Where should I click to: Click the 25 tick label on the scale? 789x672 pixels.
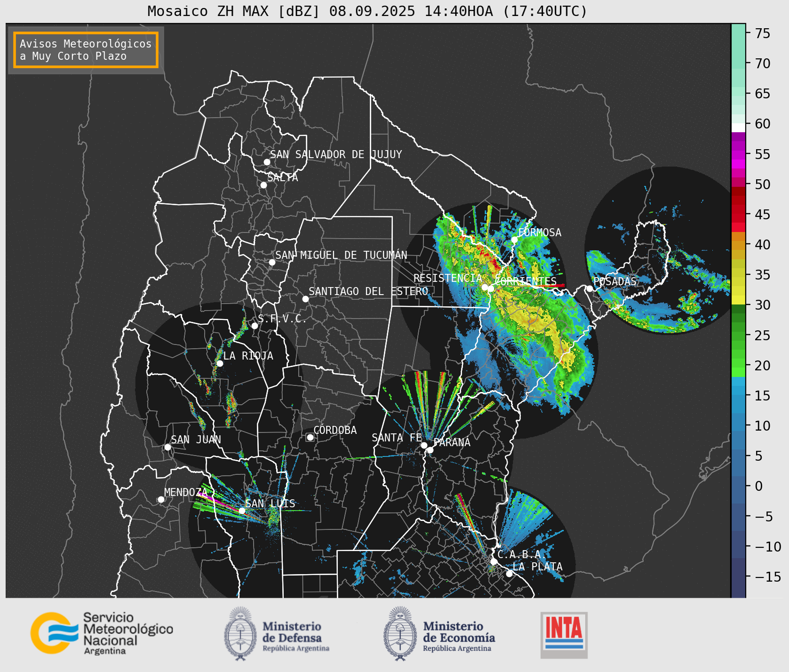[763, 336]
